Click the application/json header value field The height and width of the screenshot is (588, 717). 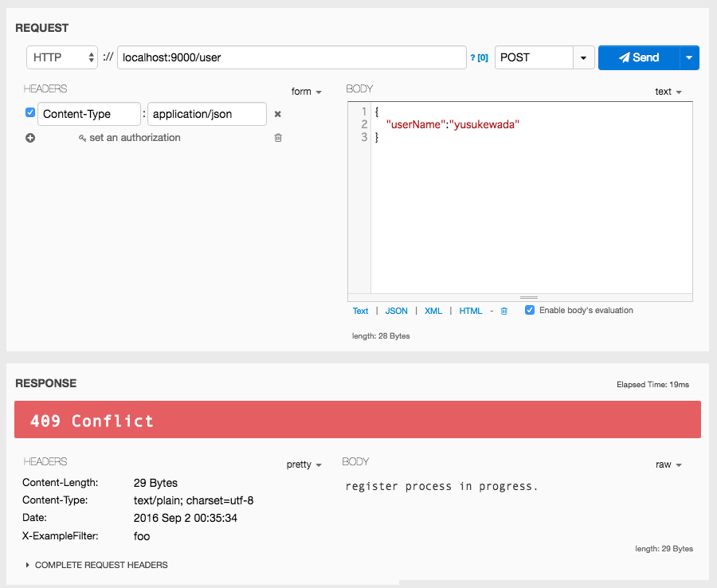coord(206,114)
